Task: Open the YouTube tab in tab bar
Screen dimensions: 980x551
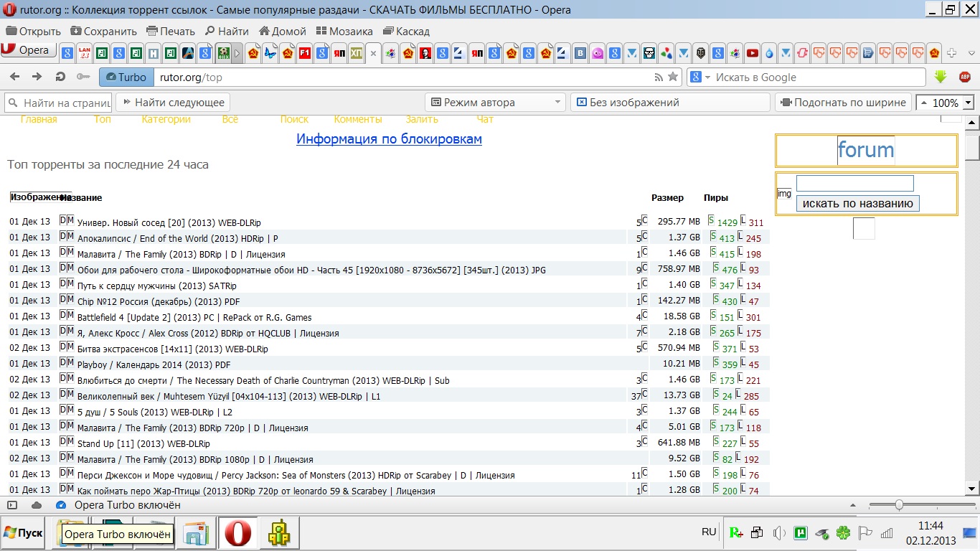Action: pyautogui.click(x=752, y=53)
